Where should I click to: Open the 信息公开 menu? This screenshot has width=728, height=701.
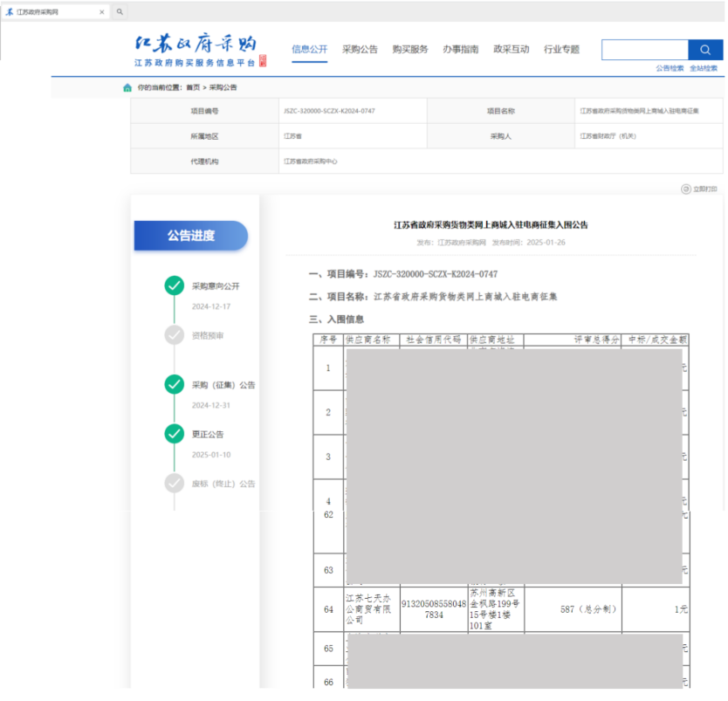[x=310, y=49]
